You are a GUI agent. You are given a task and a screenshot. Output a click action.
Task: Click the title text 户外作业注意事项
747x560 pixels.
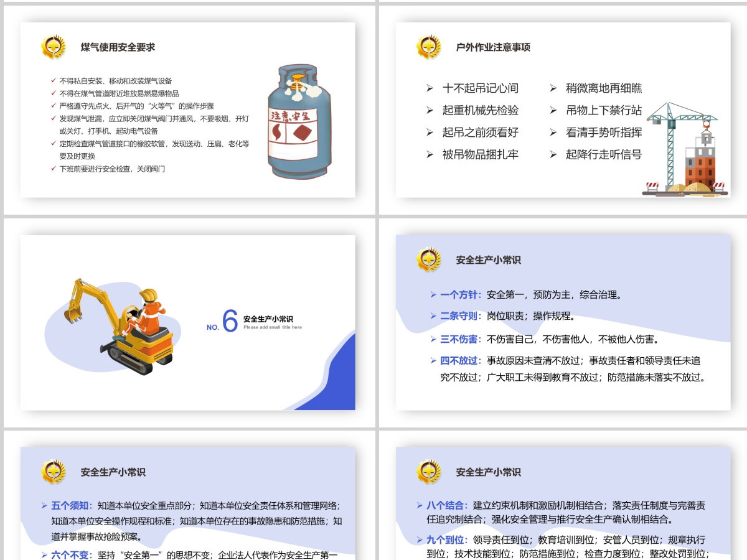point(493,47)
